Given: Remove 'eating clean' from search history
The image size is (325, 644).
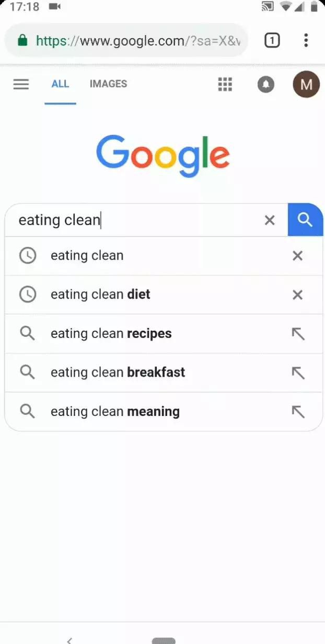Looking at the screenshot, I should (297, 256).
